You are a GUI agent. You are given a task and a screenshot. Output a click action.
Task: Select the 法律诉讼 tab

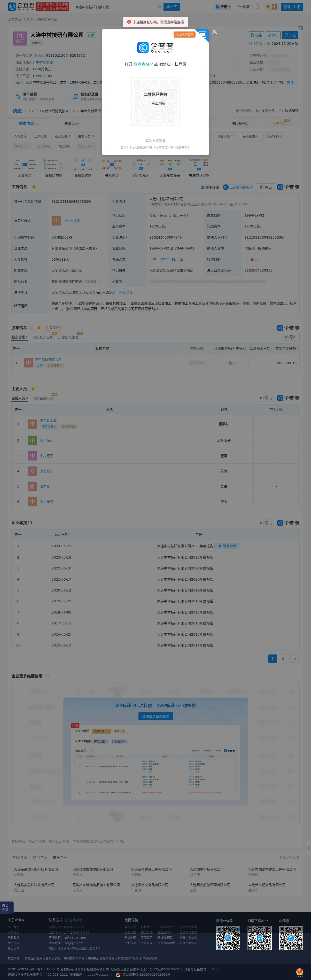point(71,124)
